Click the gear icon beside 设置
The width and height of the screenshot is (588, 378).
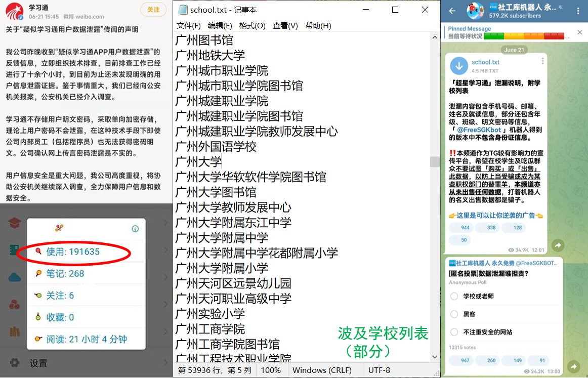[x=15, y=363]
